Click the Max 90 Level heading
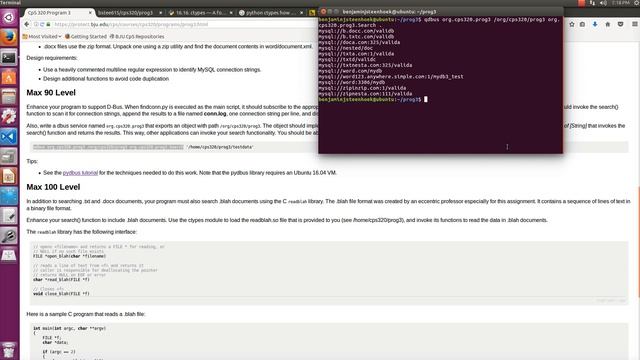The height and width of the screenshot is (360, 640). click(x=51, y=93)
